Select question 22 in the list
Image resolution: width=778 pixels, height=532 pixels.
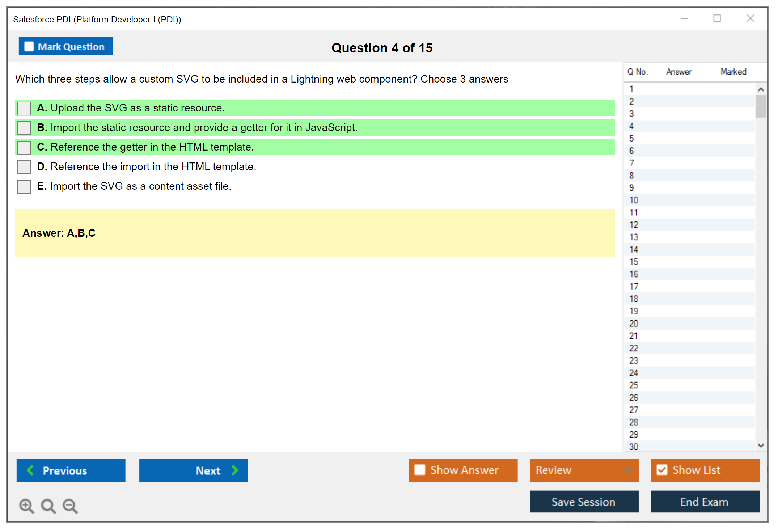pos(634,348)
